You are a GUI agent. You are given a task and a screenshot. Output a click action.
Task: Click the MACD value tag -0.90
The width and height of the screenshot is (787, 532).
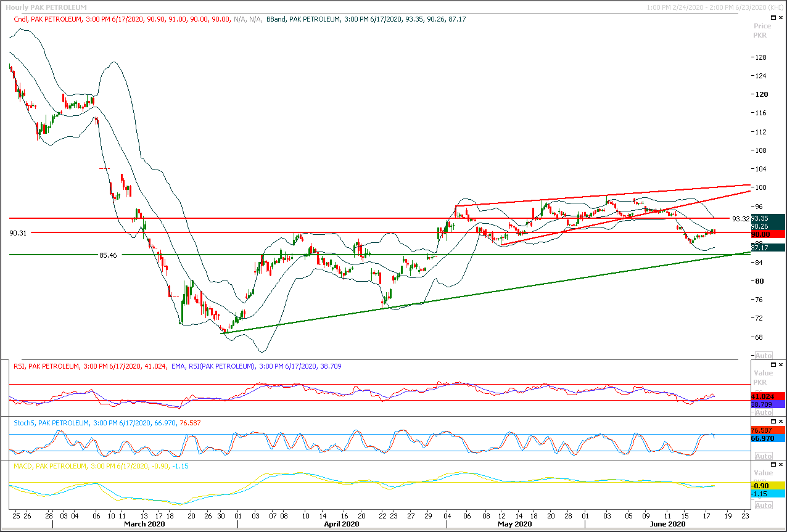768,486
